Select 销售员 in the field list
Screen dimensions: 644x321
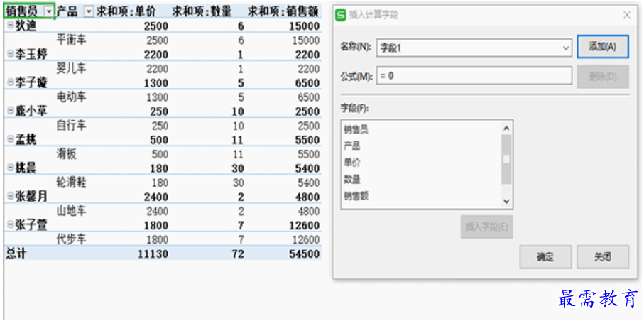pos(356,130)
